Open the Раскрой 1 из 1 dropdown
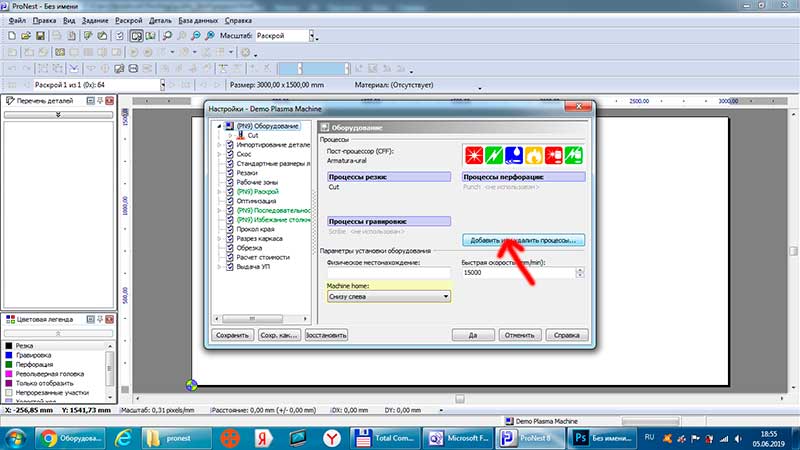 click(x=163, y=85)
